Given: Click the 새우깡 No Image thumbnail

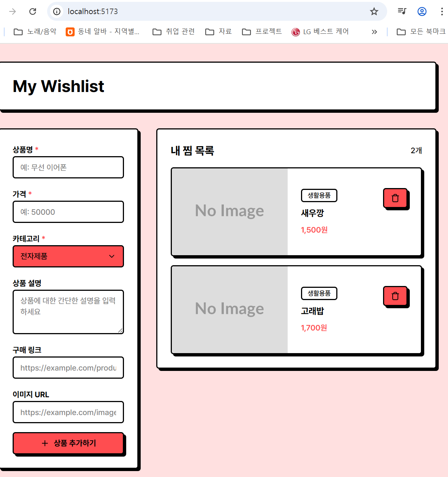Looking at the screenshot, I should (230, 212).
